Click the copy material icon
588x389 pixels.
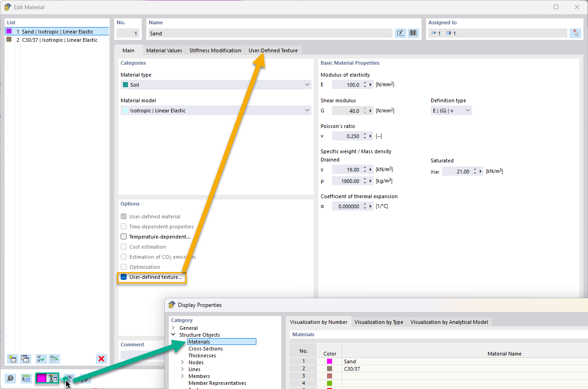click(x=25, y=359)
